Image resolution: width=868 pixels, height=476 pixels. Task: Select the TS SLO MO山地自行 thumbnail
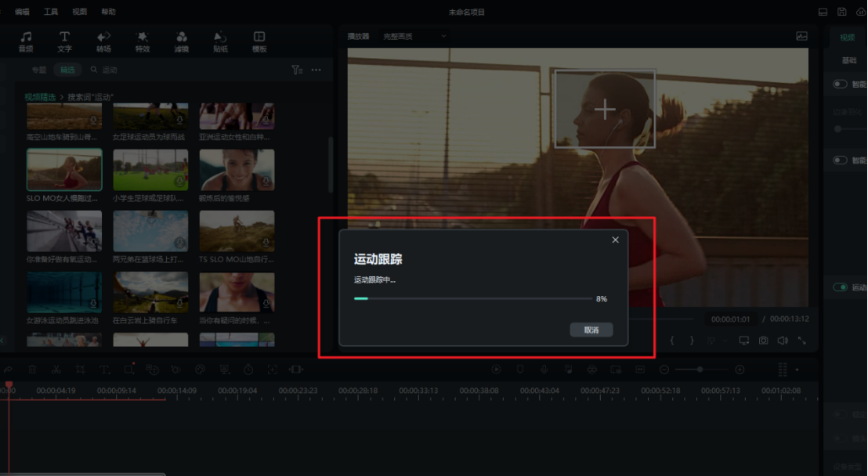point(237,231)
